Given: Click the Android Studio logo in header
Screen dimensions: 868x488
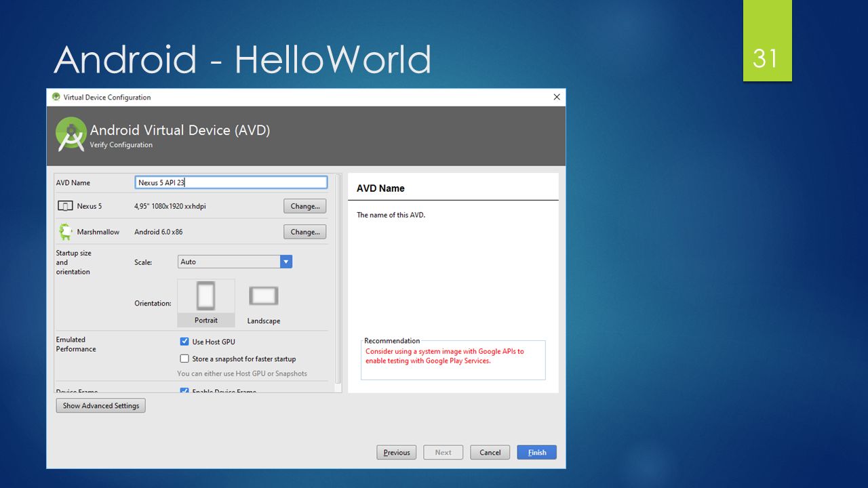Looking at the screenshot, I should click(71, 134).
